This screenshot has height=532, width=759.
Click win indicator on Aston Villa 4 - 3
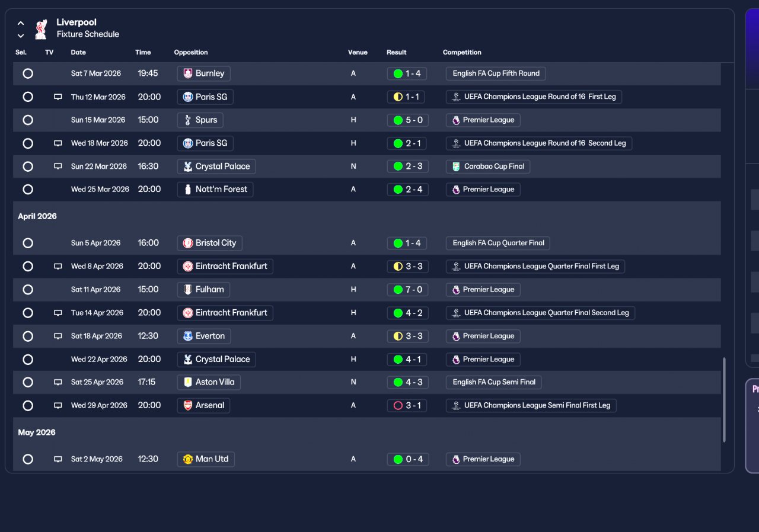point(398,382)
